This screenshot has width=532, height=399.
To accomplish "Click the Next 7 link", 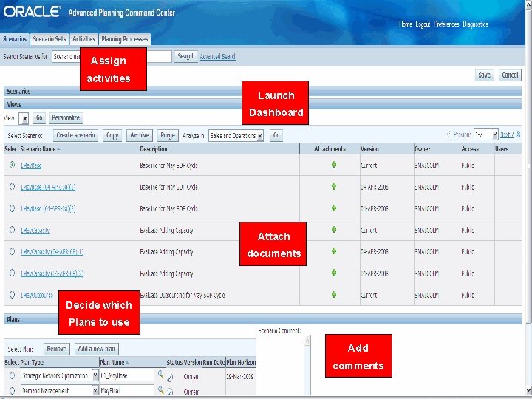I will 507,134.
